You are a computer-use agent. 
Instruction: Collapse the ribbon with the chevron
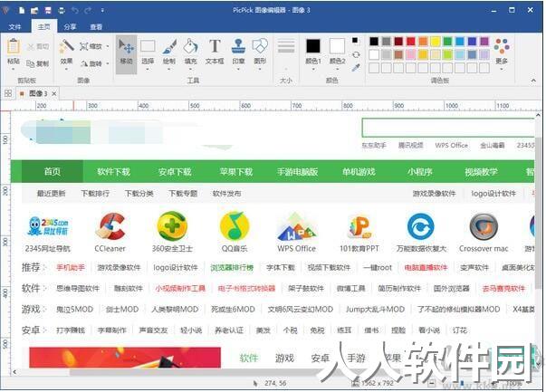click(533, 81)
